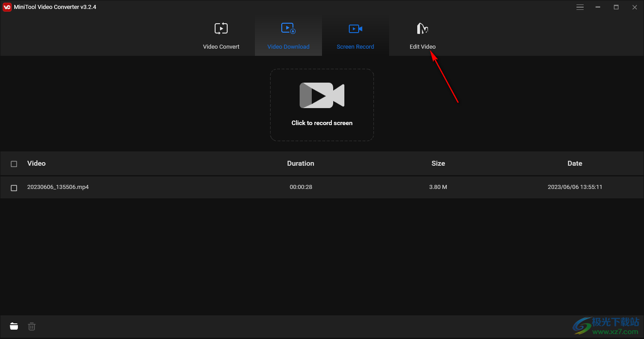Select the Screen Record tab

[356, 36]
